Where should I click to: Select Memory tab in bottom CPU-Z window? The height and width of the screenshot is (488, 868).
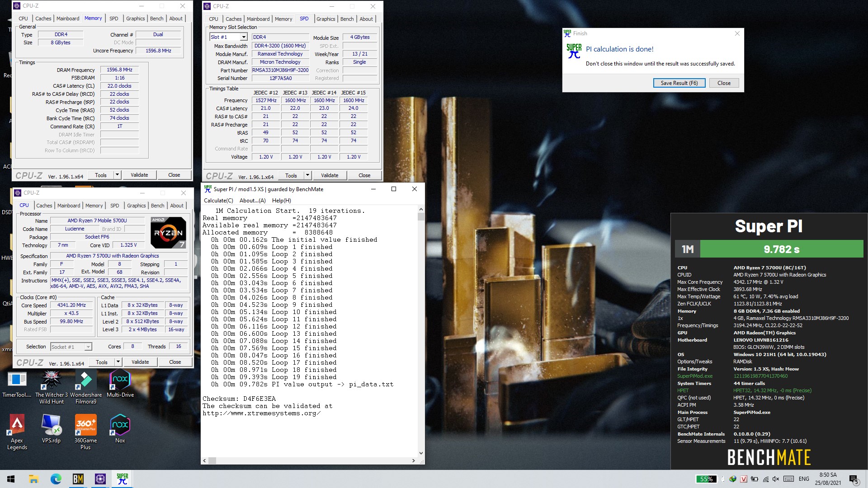click(x=94, y=206)
